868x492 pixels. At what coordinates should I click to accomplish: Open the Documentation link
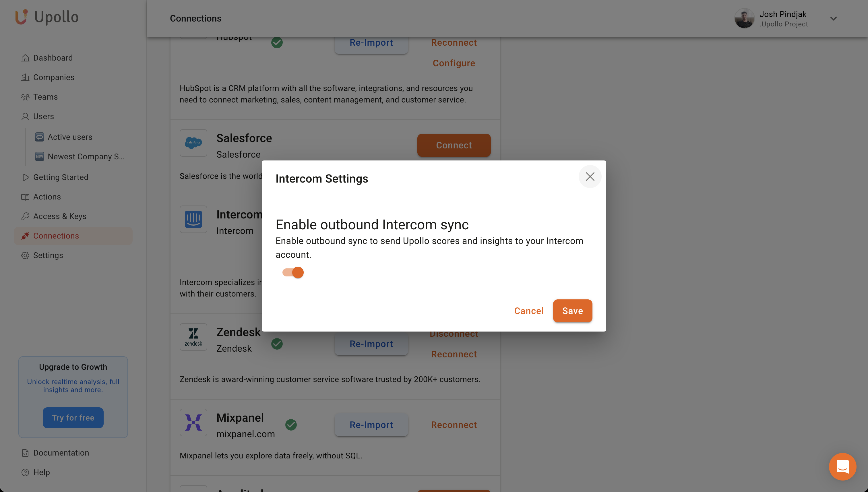coord(61,453)
